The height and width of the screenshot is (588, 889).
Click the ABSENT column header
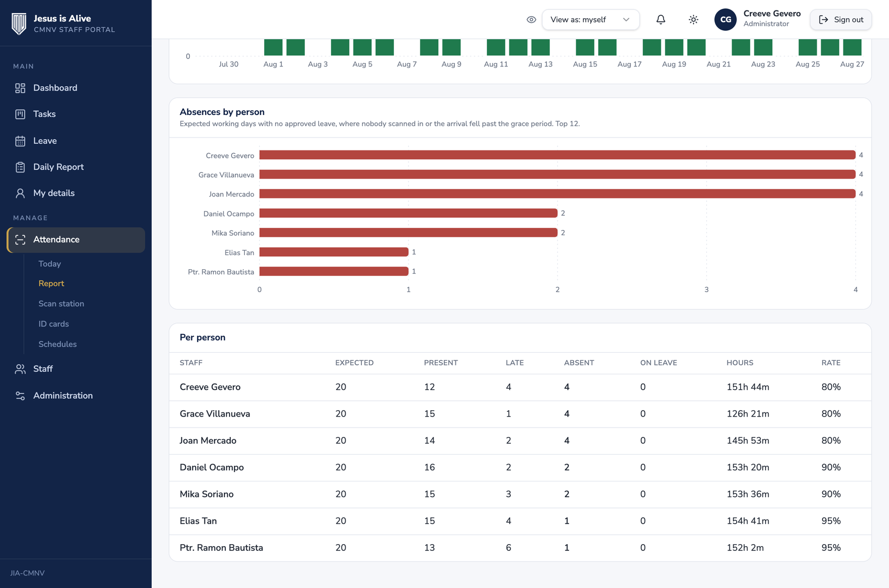pos(579,363)
